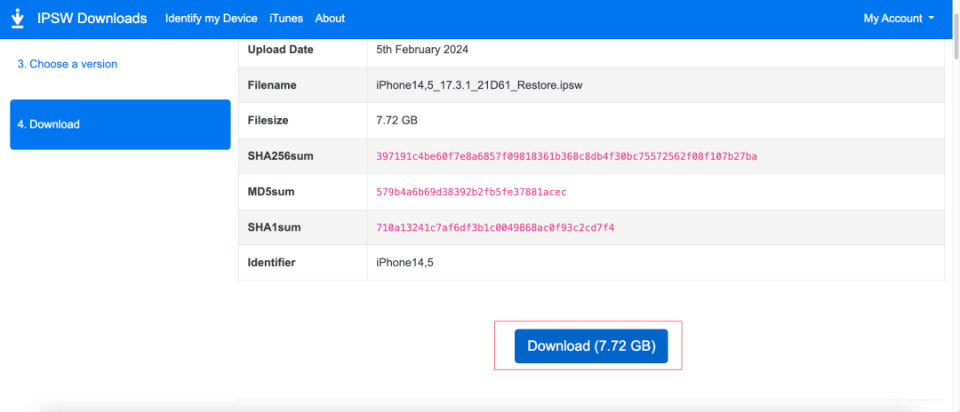960x412 pixels.
Task: Click the MD5sum row label
Action: 270,192
